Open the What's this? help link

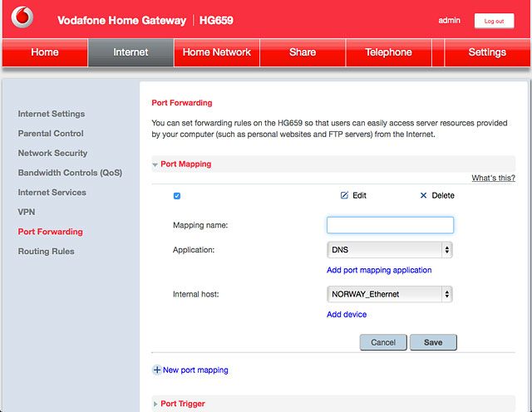click(493, 178)
